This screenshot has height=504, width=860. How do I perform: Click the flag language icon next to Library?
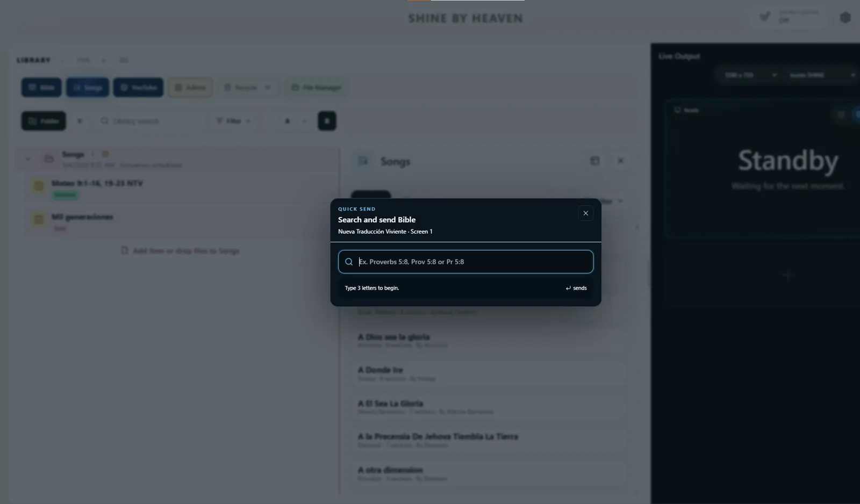(124, 60)
